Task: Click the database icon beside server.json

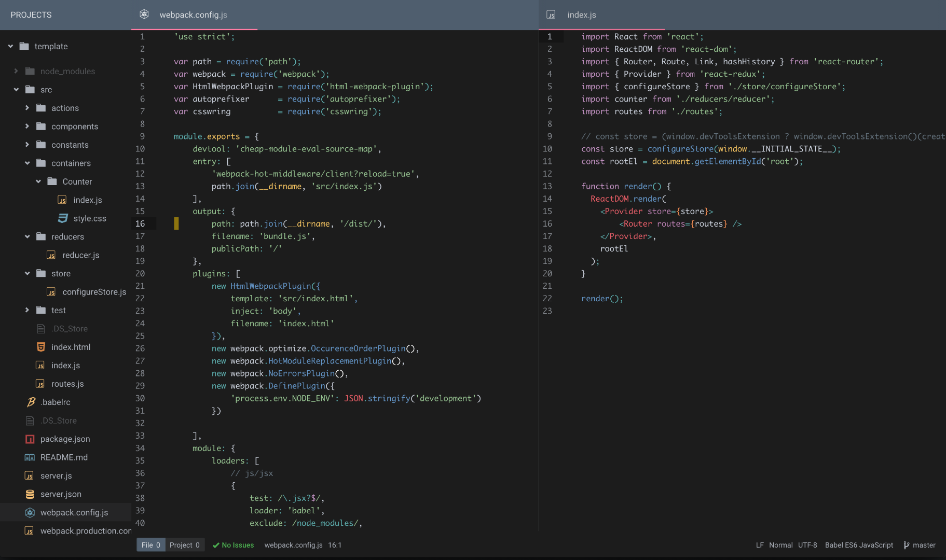Action: pyautogui.click(x=30, y=494)
